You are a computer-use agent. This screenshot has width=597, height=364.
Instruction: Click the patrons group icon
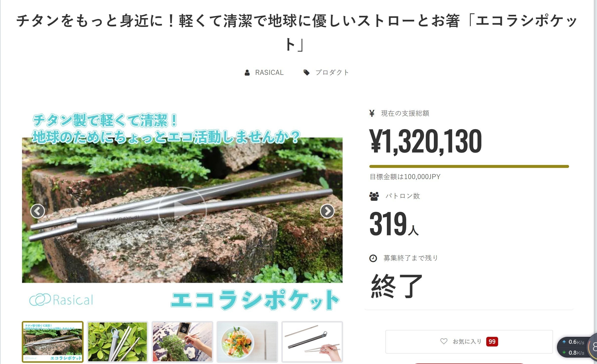(x=374, y=196)
